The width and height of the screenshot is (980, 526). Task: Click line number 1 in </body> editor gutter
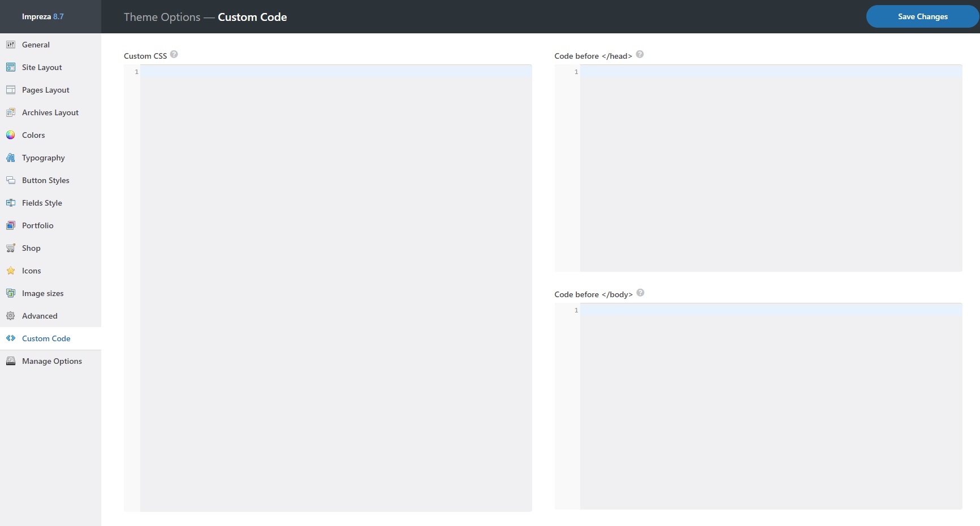tap(576, 310)
